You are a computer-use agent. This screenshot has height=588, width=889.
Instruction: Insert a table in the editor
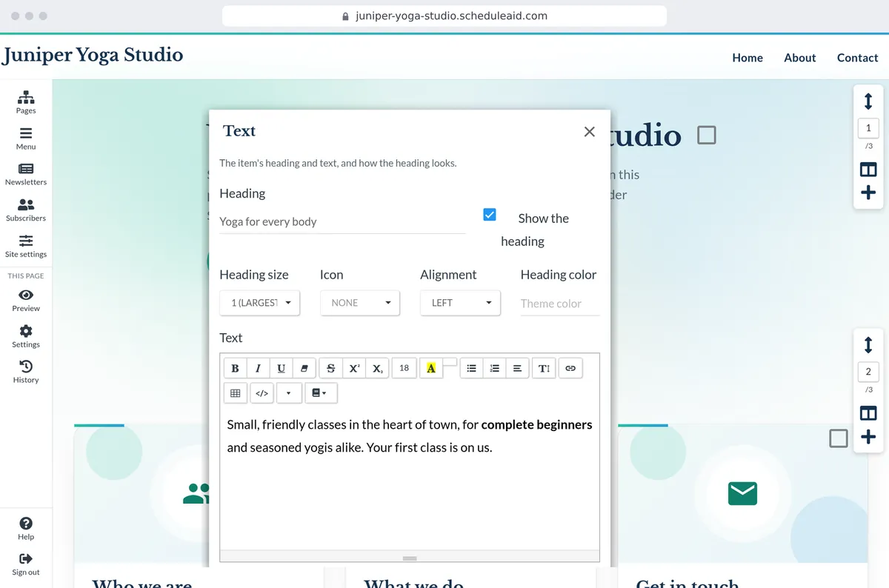click(236, 393)
